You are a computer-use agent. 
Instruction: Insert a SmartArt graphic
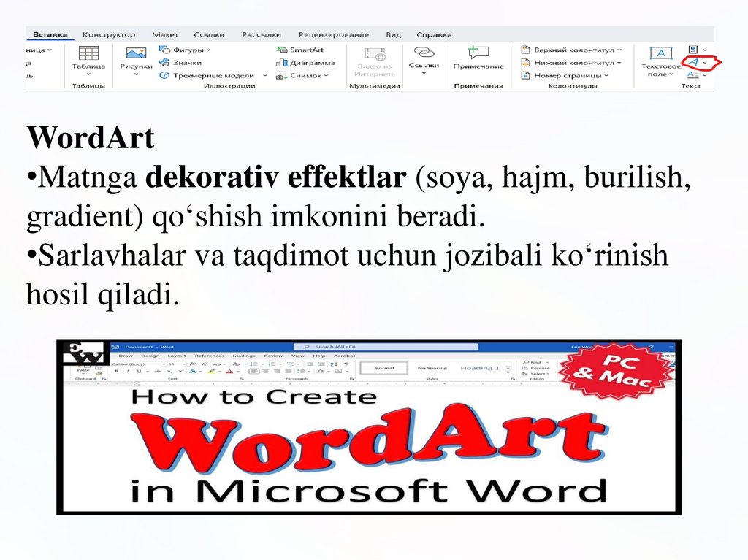(x=299, y=50)
